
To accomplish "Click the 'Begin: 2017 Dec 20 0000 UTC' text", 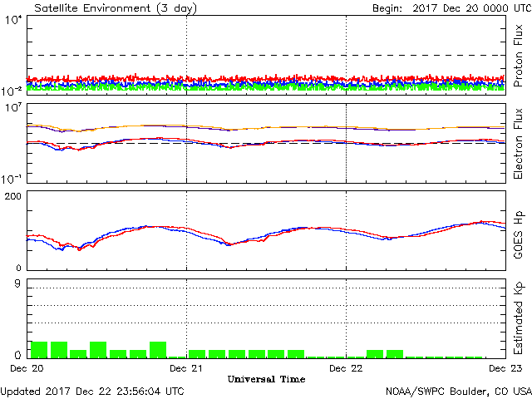I will click(x=452, y=8).
